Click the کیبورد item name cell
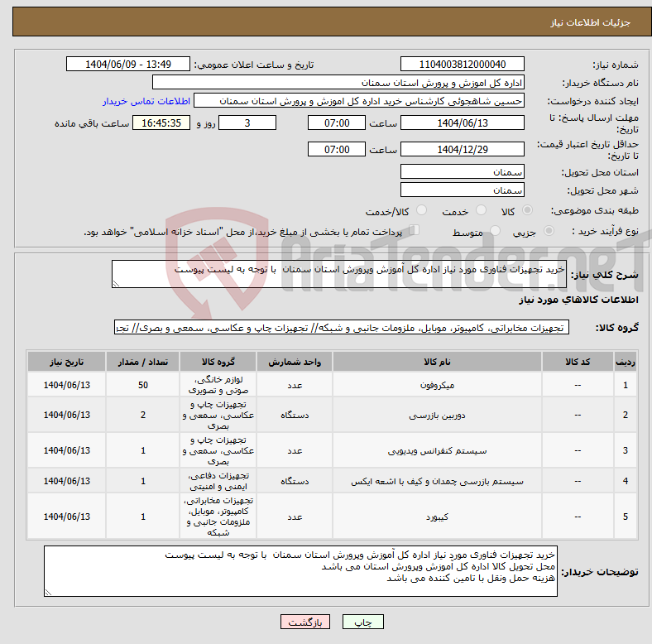The width and height of the screenshot is (652, 644). coord(437,517)
